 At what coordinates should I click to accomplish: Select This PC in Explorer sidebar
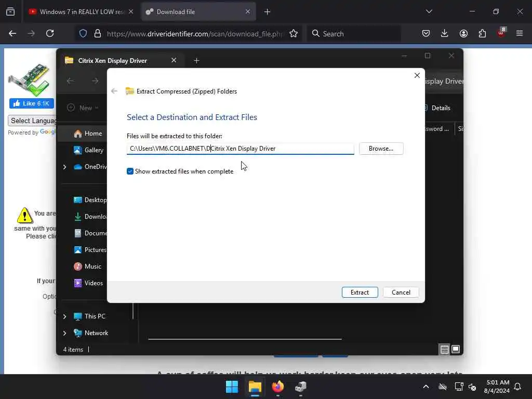pyautogui.click(x=89, y=316)
